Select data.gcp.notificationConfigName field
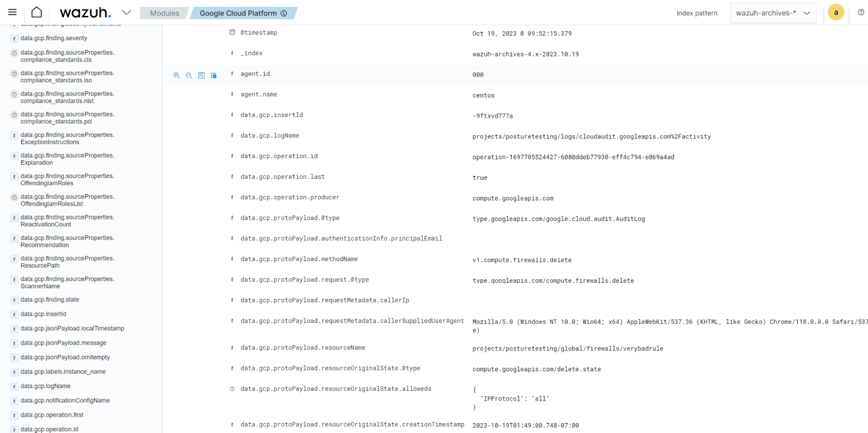868x433 pixels. [x=65, y=400]
